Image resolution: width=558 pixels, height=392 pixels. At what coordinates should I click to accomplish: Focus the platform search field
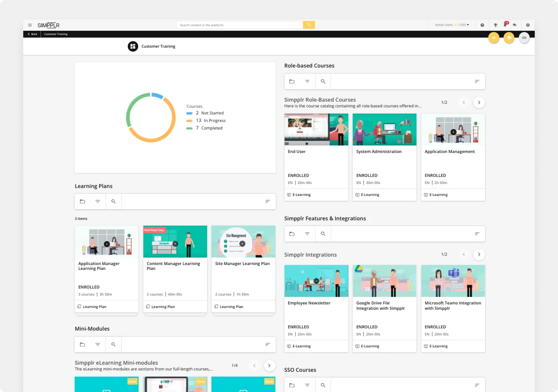point(240,25)
